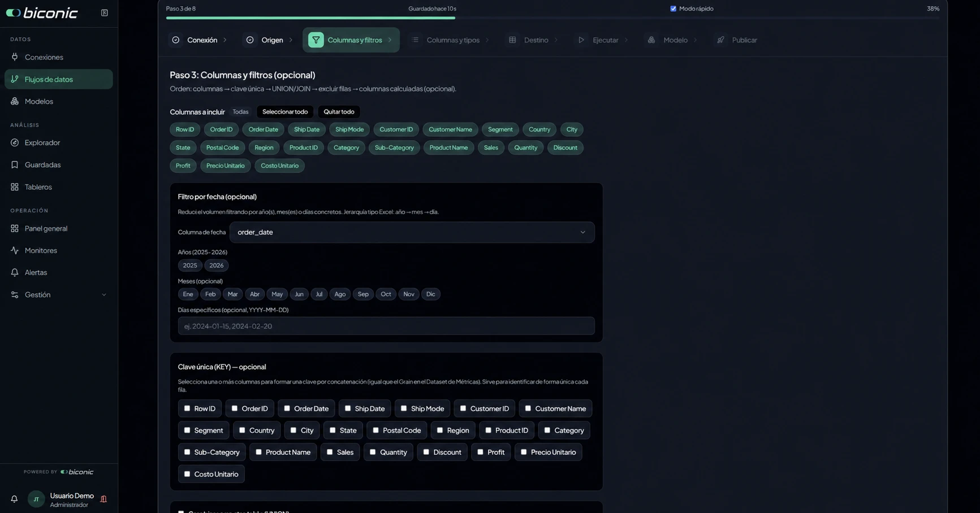Click the Gestión settings icon
The height and width of the screenshot is (513, 980).
pos(15,294)
